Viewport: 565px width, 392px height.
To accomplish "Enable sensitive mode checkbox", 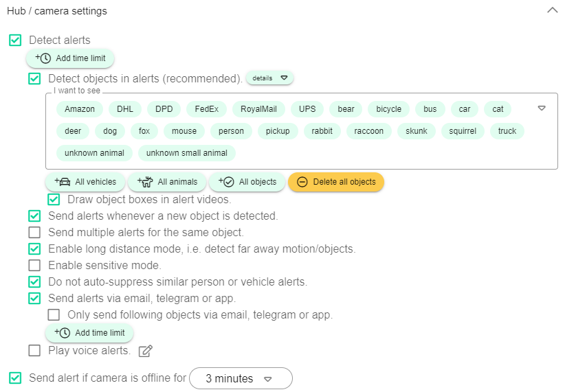I will pos(34,265).
